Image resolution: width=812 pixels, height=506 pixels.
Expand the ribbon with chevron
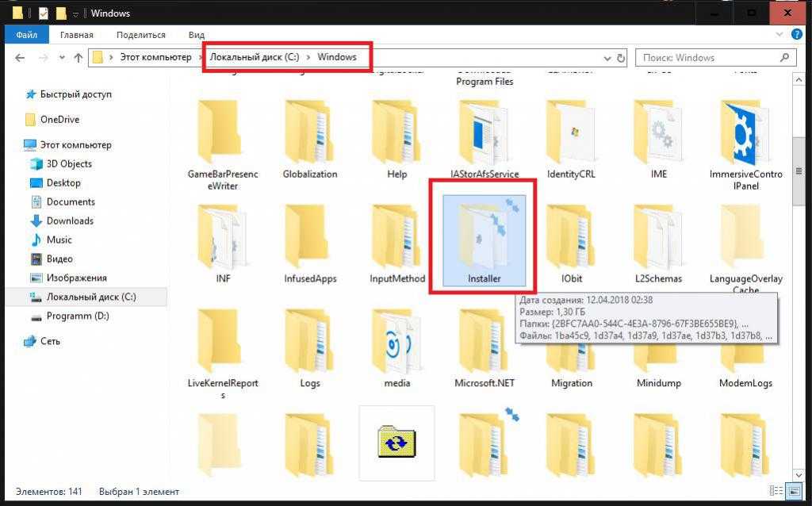tap(779, 34)
